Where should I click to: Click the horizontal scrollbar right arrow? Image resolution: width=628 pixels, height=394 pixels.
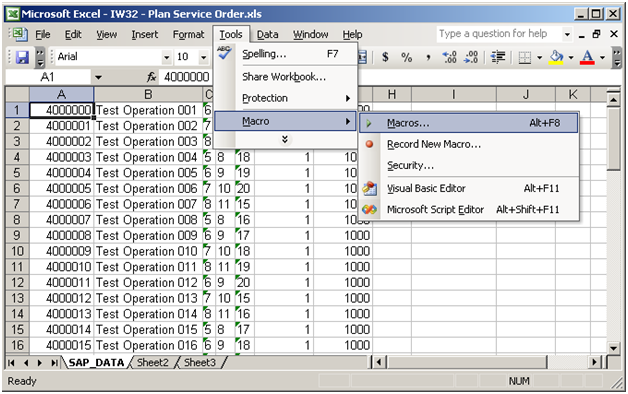click(x=595, y=363)
